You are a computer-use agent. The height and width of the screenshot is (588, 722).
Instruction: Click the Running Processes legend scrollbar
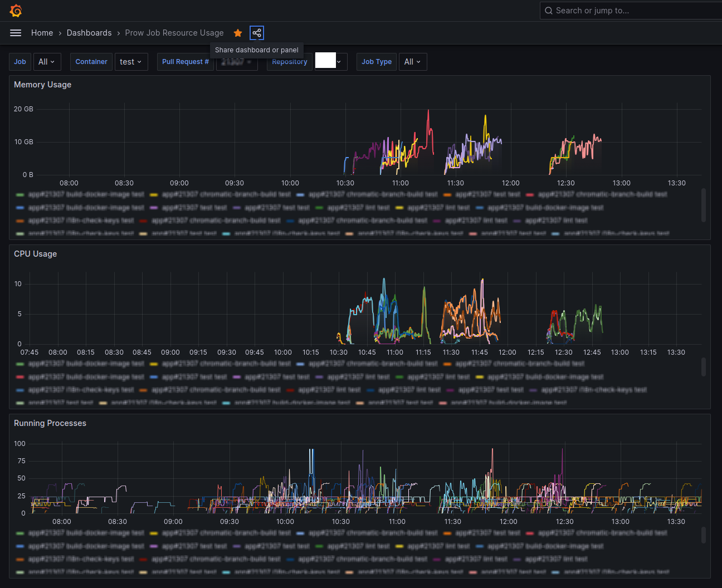pos(704,535)
